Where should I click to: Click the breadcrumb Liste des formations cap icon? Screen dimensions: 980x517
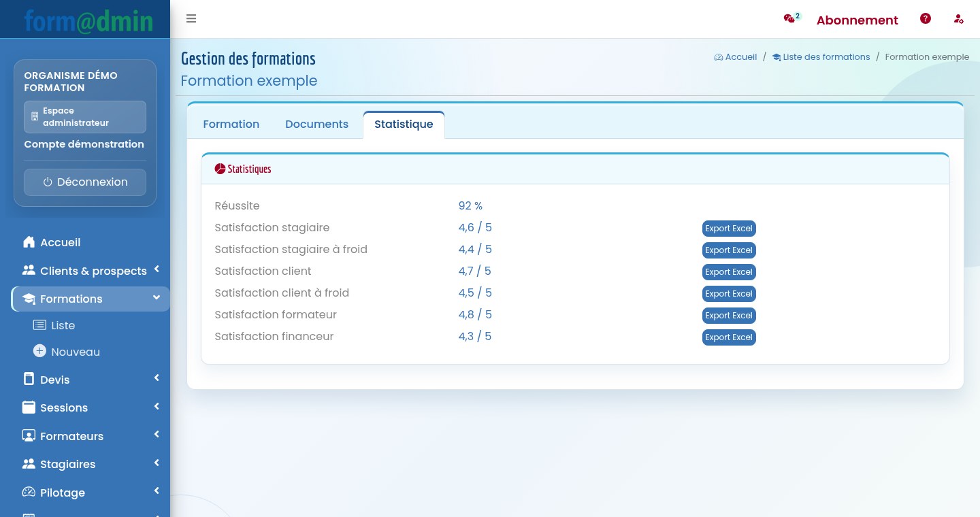click(777, 57)
